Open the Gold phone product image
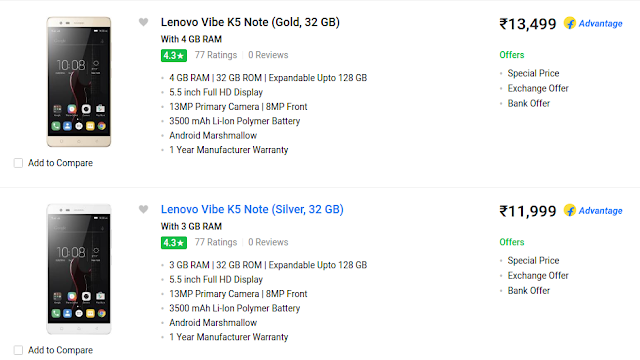Image resolution: width=640 pixels, height=360 pixels. 79,82
